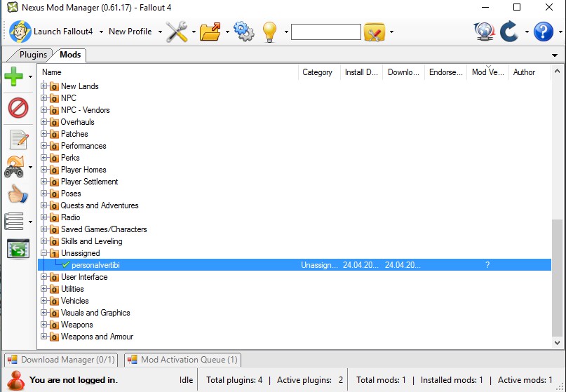566x392 pixels.
Task: Select the Skills and Leveling category
Action: point(92,241)
